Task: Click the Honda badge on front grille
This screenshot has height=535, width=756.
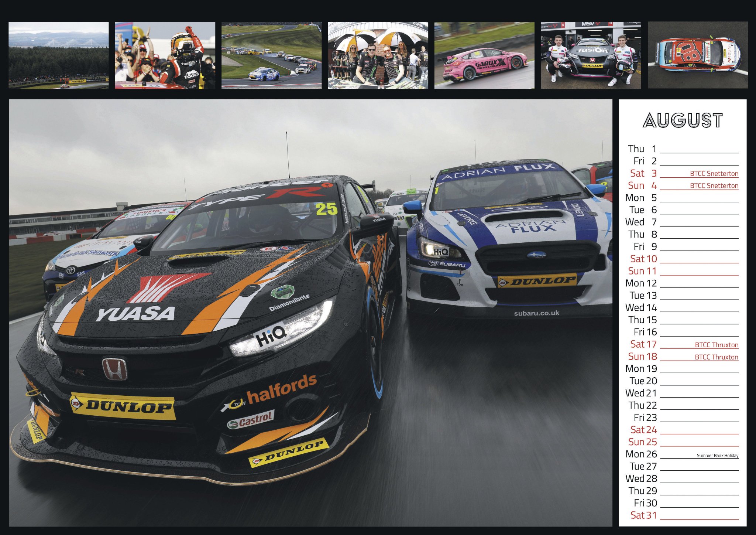Action: click(114, 369)
